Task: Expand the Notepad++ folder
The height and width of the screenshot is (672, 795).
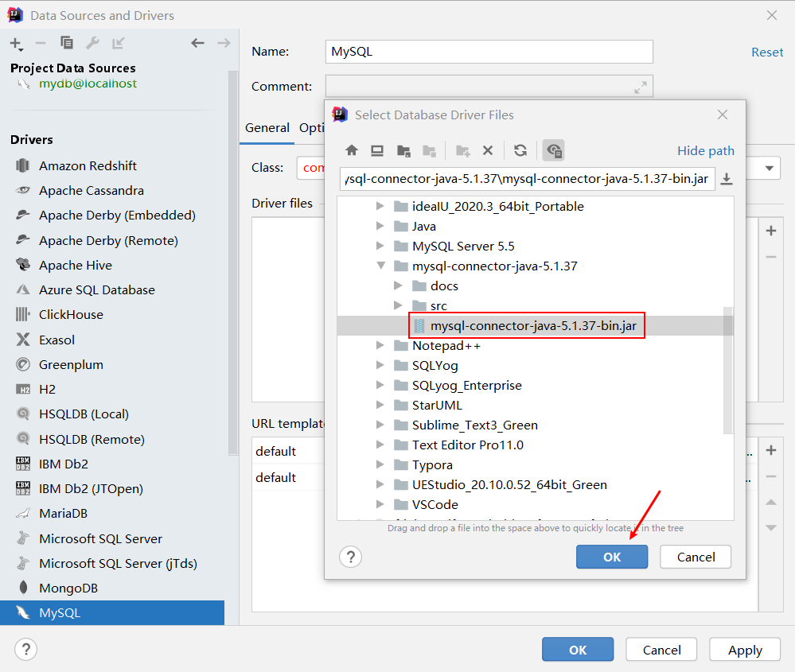Action: point(380,345)
